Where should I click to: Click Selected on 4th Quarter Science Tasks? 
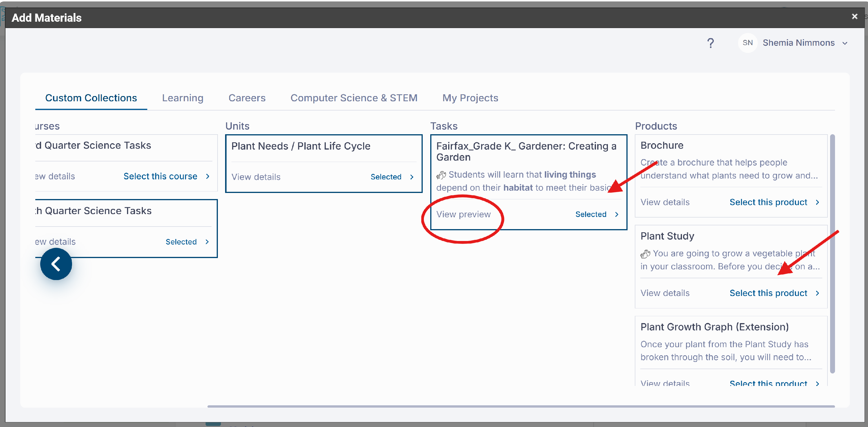point(181,242)
